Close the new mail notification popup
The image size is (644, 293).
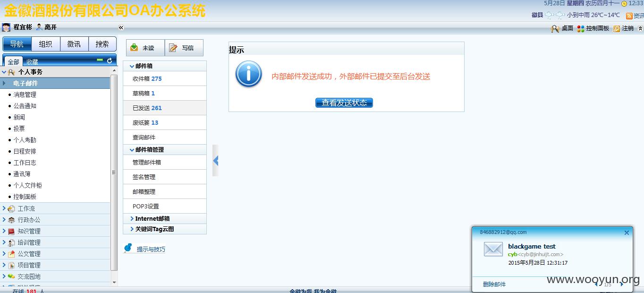tap(627, 233)
